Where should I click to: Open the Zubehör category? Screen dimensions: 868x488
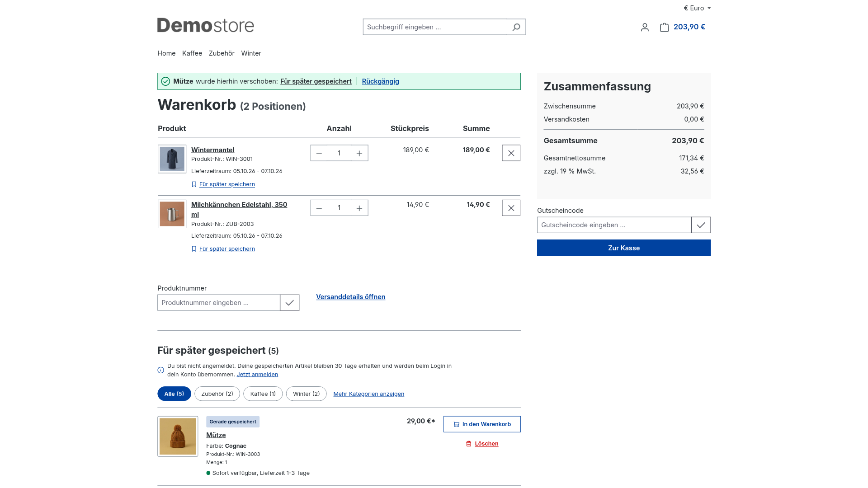click(x=222, y=53)
